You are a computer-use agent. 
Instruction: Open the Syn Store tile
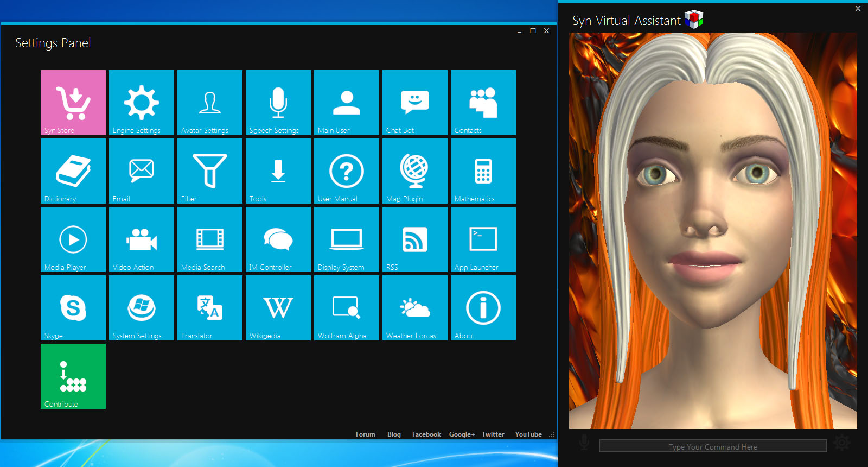(x=73, y=103)
